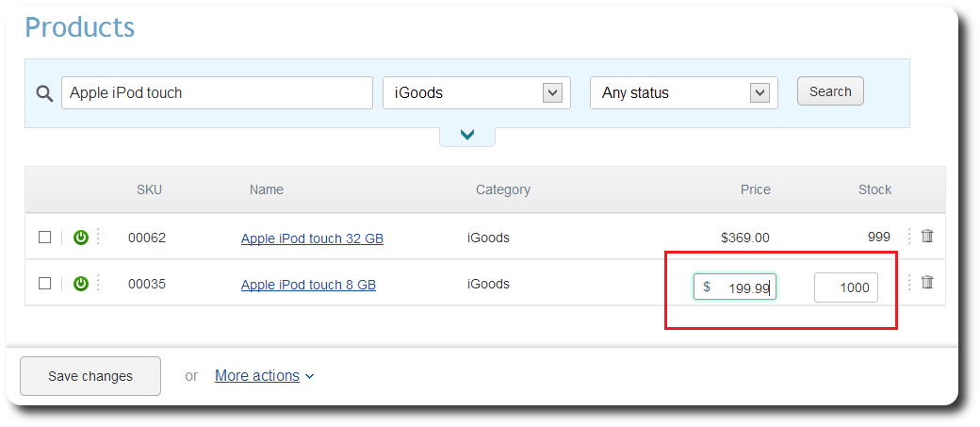
Task: Toggle green status icon for SKU 00062
Action: pos(81,238)
